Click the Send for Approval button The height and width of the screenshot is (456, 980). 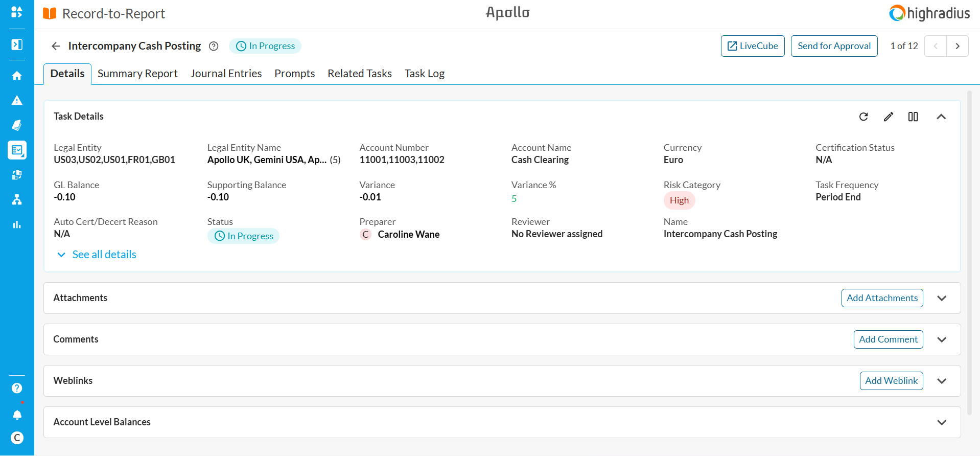834,46
